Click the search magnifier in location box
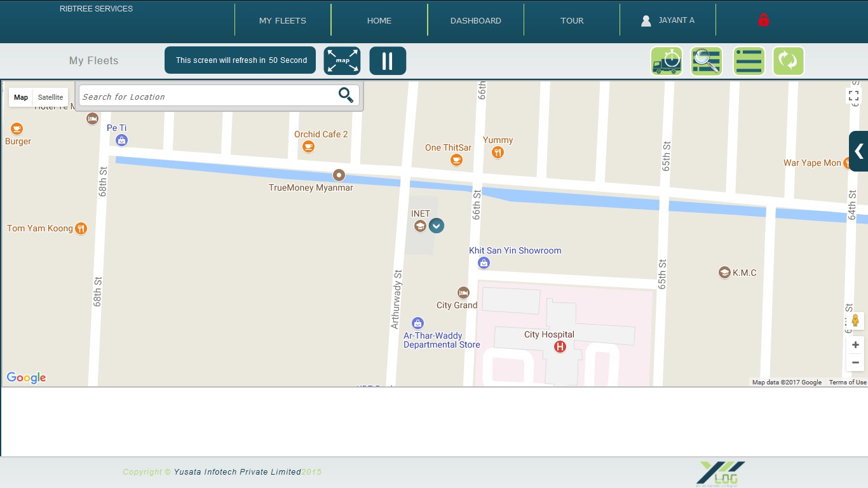Image resolution: width=868 pixels, height=488 pixels. (346, 95)
